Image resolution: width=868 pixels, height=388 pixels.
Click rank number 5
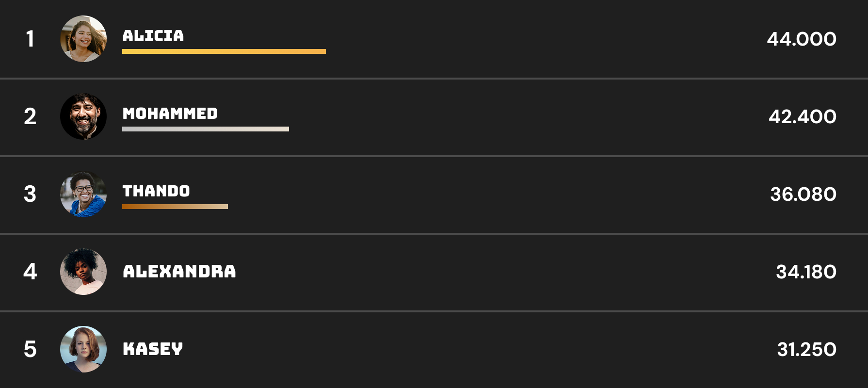(30, 350)
